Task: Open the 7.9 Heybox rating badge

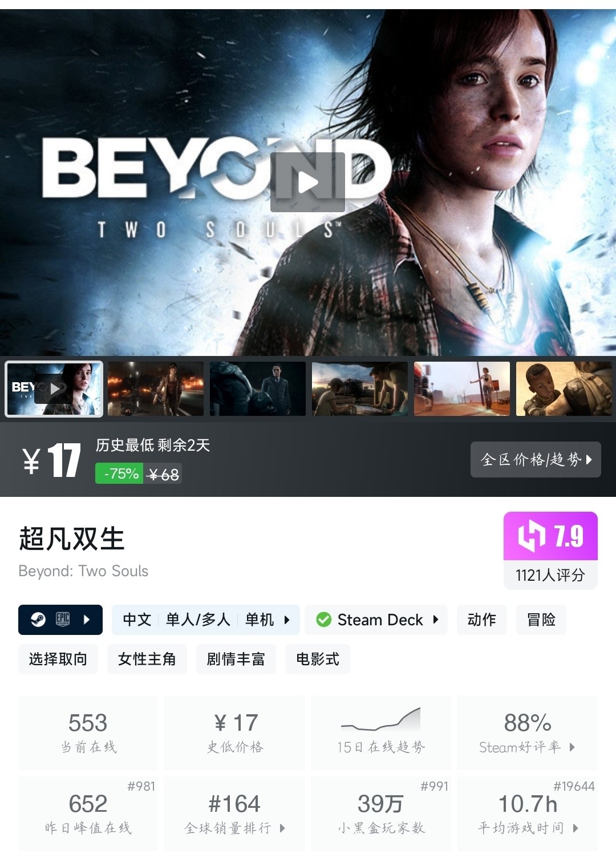Action: point(550,551)
